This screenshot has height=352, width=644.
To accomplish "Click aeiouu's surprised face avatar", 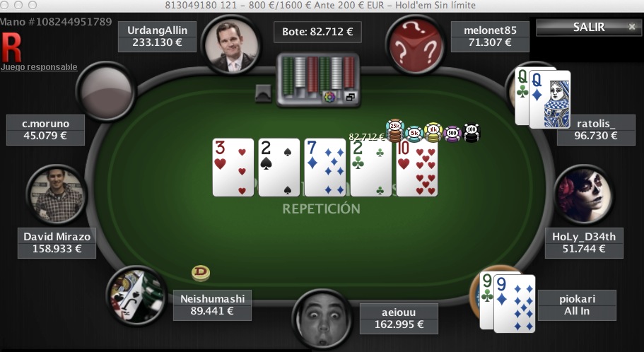I will click(322, 319).
